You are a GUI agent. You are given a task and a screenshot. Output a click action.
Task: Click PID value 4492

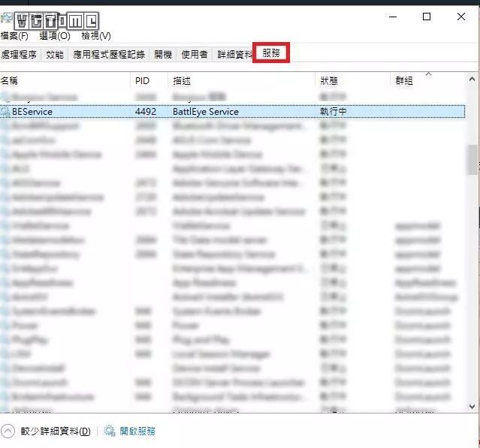146,112
